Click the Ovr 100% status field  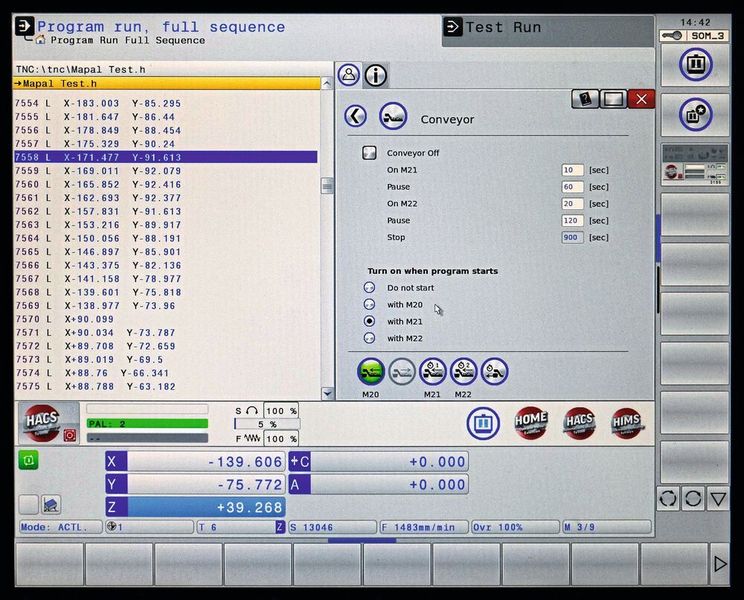pyautogui.click(x=515, y=527)
